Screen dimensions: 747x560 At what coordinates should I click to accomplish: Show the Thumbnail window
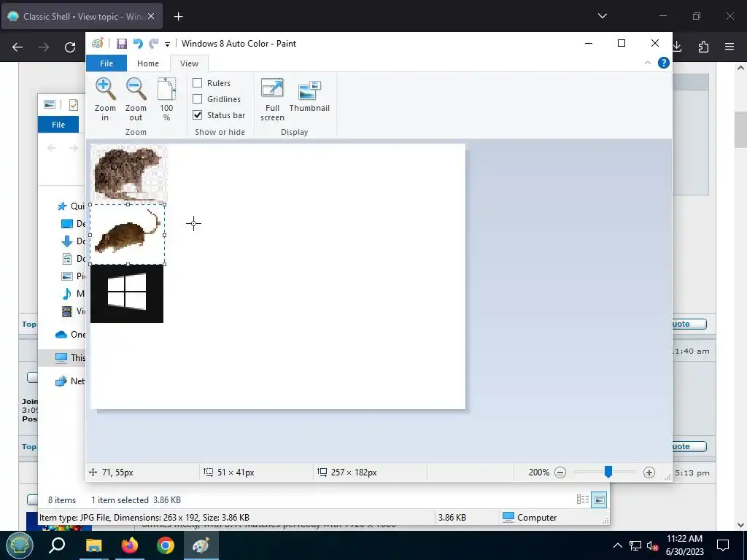pyautogui.click(x=309, y=96)
